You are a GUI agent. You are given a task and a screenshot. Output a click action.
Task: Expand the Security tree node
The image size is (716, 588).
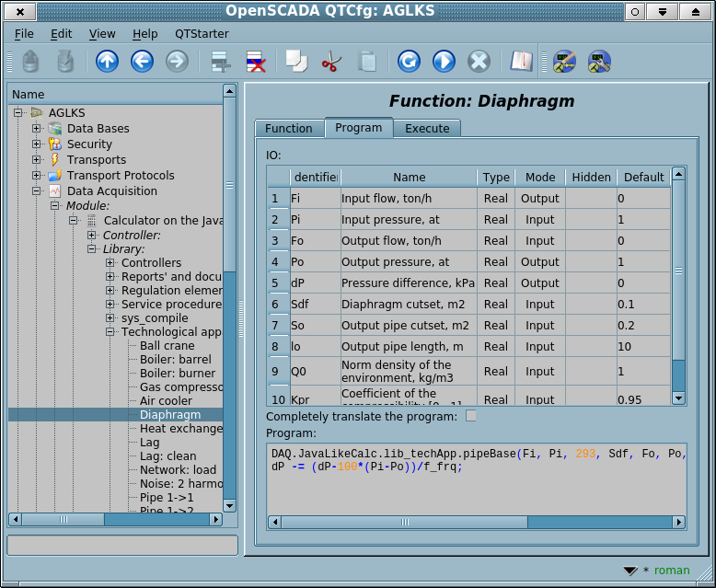pos(37,144)
